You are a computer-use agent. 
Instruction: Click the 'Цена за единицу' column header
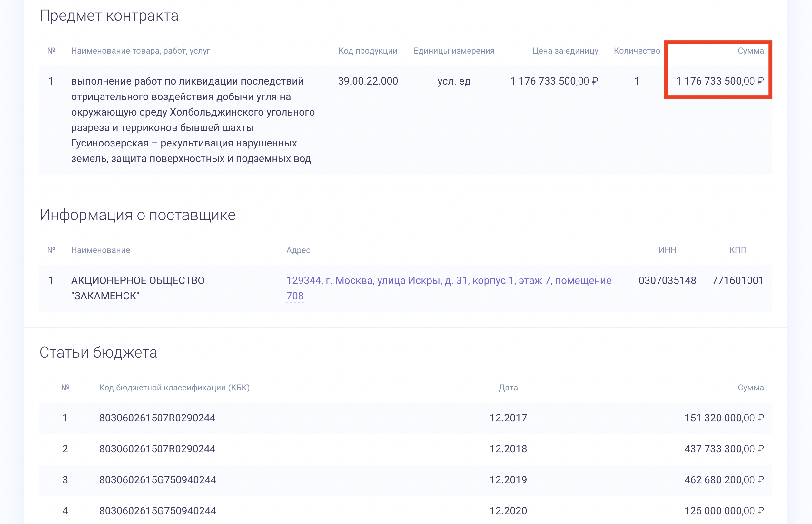click(x=565, y=51)
